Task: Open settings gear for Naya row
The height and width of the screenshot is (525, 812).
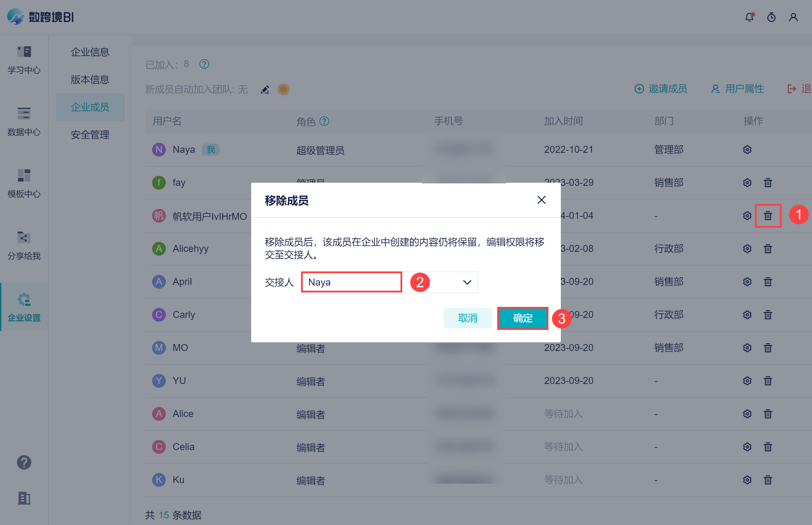Action: (747, 150)
